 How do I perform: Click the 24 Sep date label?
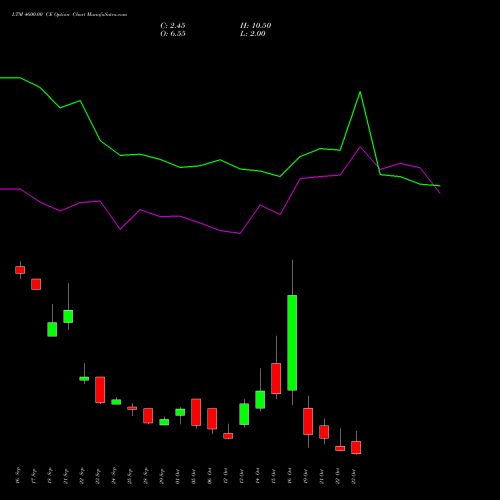(x=113, y=476)
